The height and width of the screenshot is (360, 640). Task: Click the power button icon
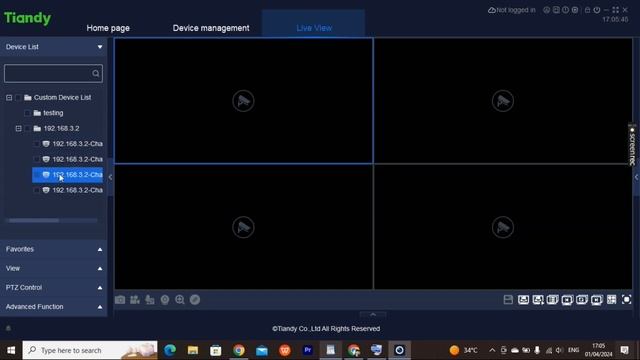click(x=597, y=10)
